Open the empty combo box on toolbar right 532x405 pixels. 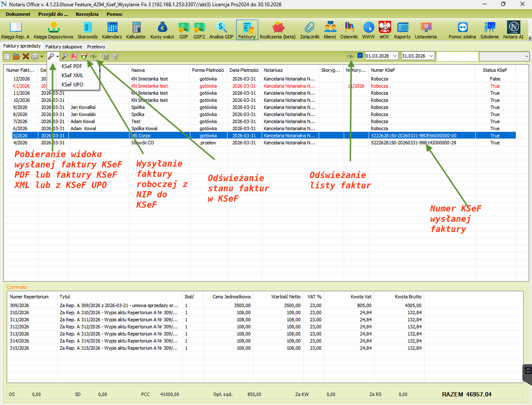(x=504, y=56)
